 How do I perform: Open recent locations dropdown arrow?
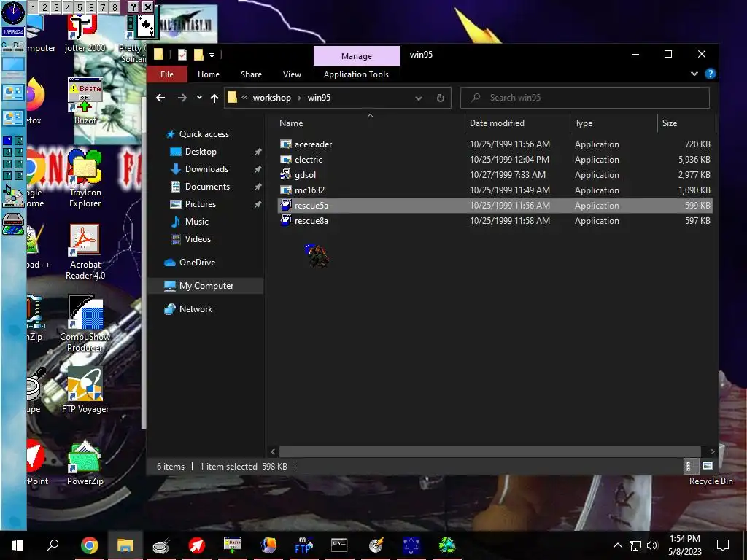[x=199, y=98]
